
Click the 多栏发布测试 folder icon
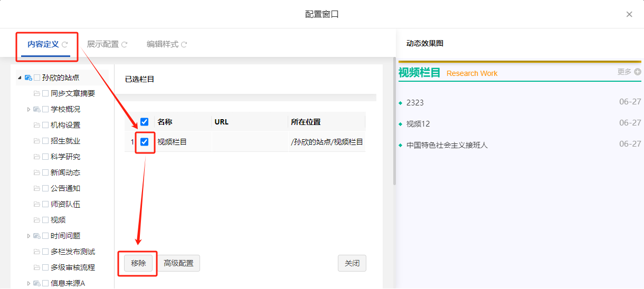[37, 252]
